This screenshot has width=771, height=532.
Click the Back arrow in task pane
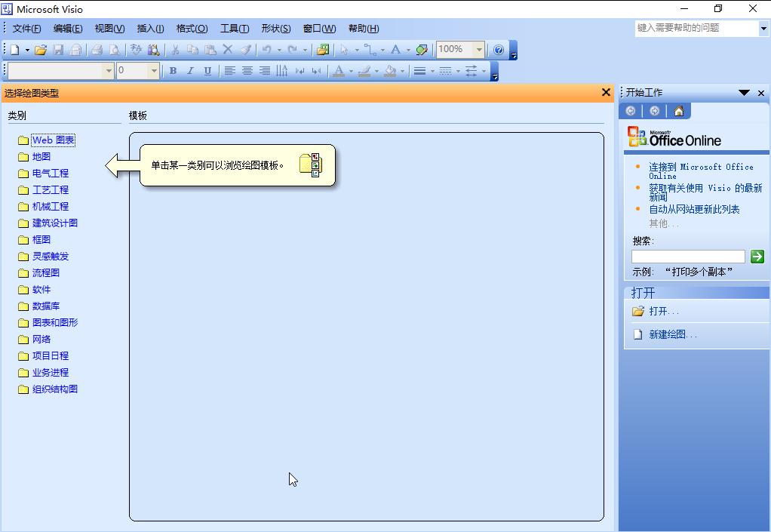tap(631, 111)
